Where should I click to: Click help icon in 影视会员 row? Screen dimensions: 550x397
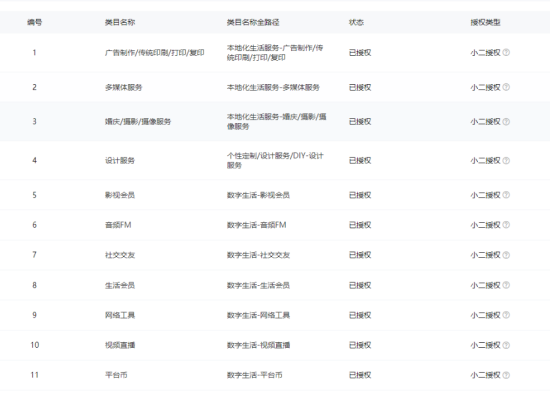click(506, 195)
